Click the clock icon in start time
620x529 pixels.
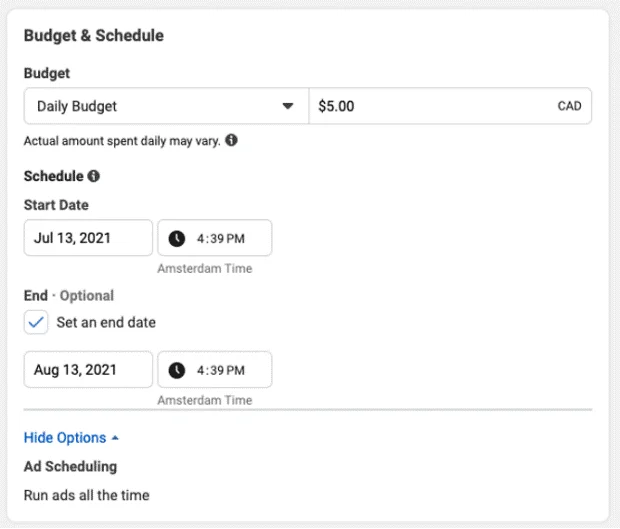pos(177,238)
